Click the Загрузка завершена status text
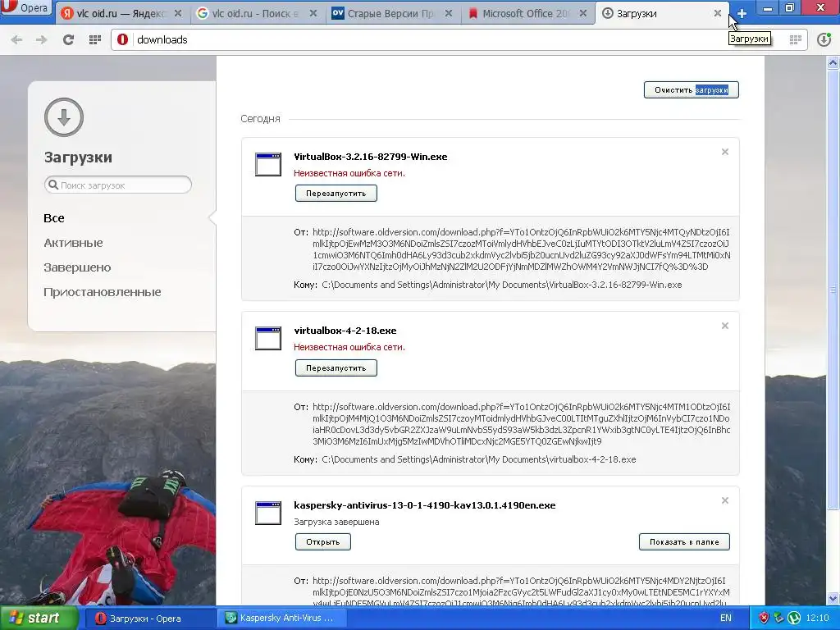The width and height of the screenshot is (840, 630). [336, 522]
